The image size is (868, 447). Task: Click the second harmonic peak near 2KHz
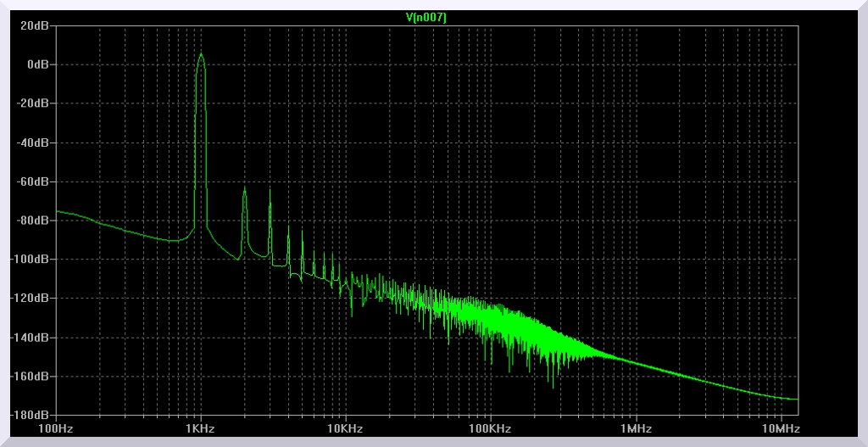tap(244, 190)
